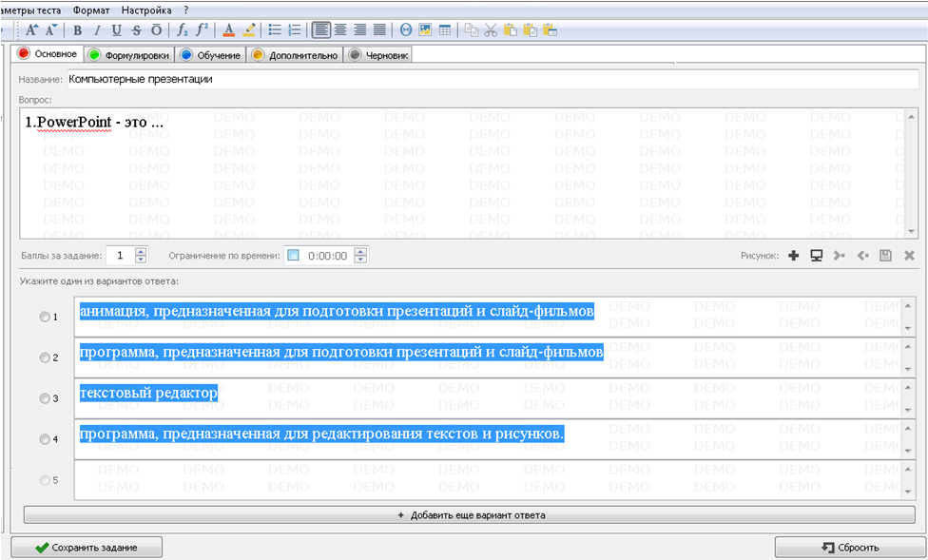Viewport: 928px width, 560px height.
Task: Increase font size with the A-up icon
Action: tap(31, 29)
